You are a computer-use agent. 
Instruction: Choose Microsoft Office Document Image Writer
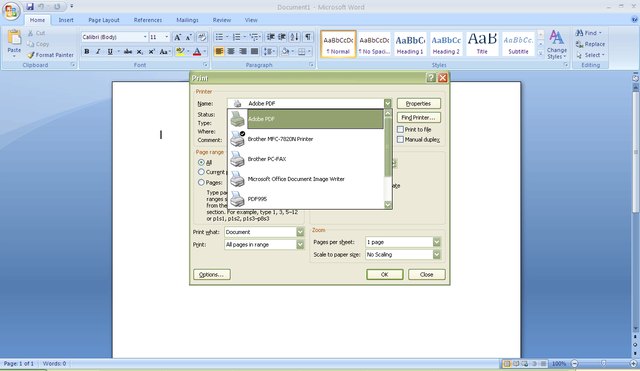pyautogui.click(x=306, y=179)
